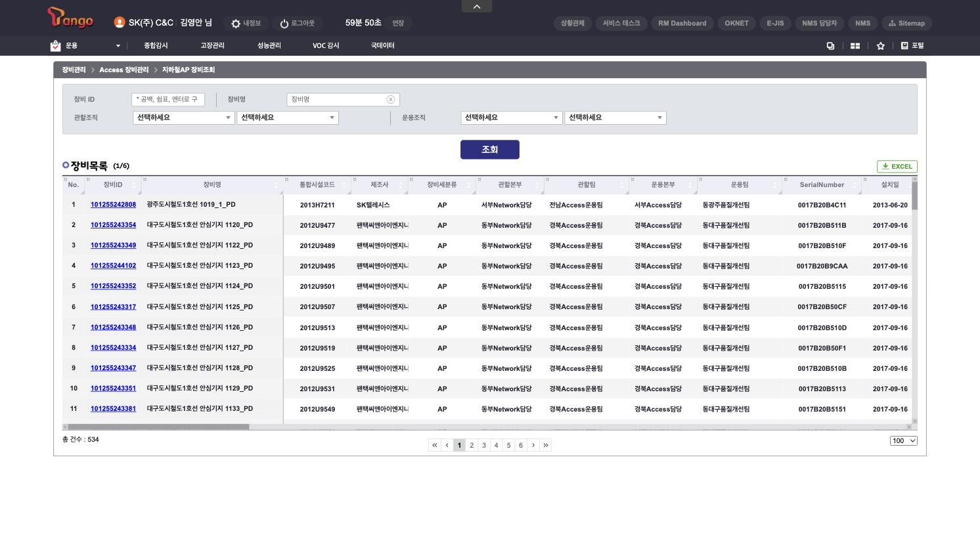The image size is (980, 533).
Task: Open device link 101255242808
Action: point(113,205)
